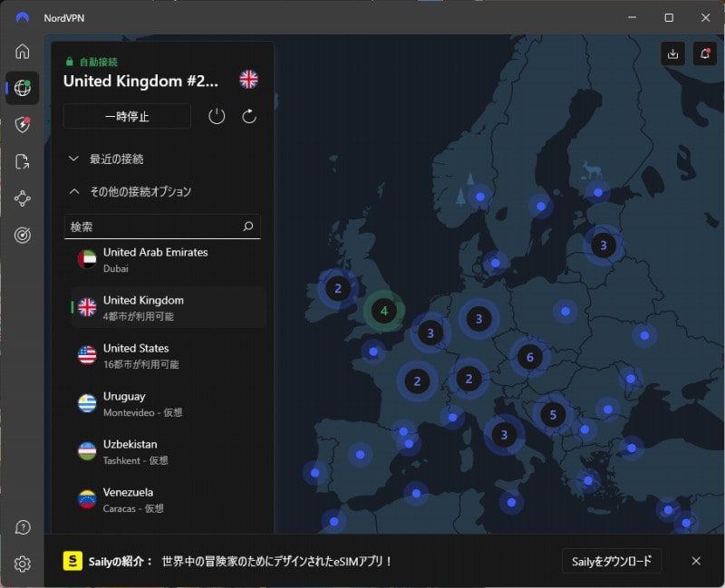725x588 pixels.
Task: Click the United States flag icon
Action: click(x=87, y=355)
